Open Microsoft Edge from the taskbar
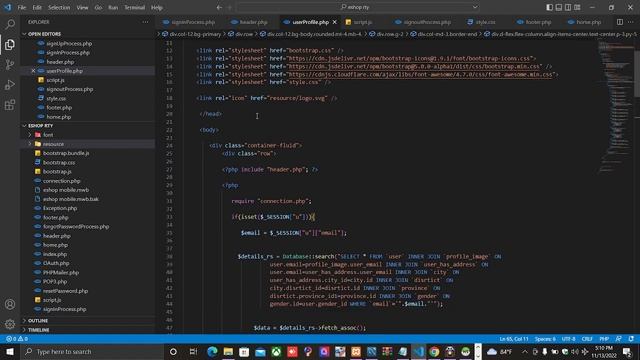Image resolution: width=640 pixels, height=360 pixels. [212, 351]
